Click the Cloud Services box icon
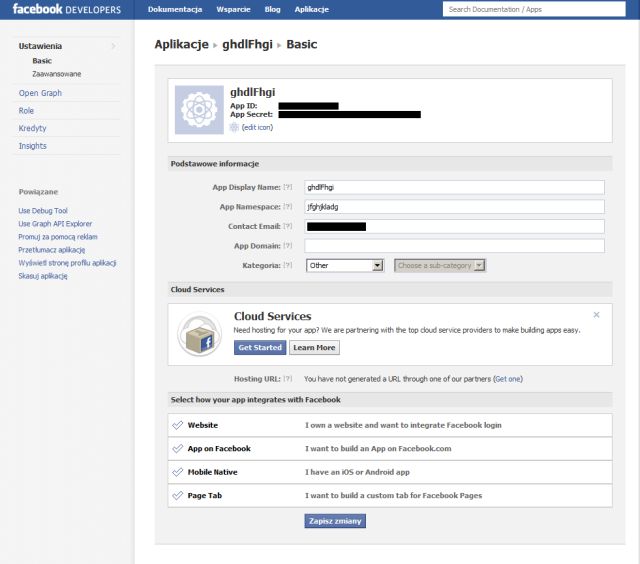Screen dimensions: 640x564 (x=199, y=334)
